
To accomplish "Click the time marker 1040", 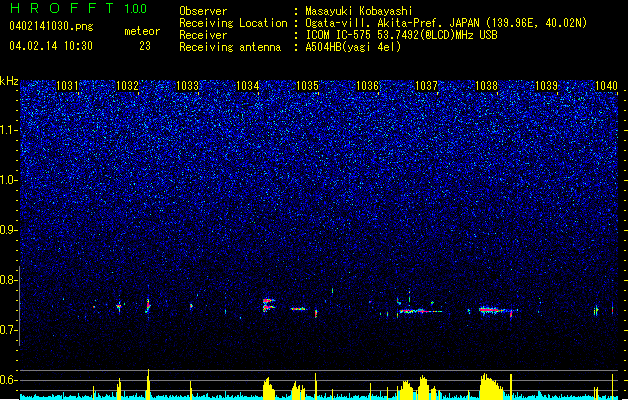I will click(x=606, y=86).
